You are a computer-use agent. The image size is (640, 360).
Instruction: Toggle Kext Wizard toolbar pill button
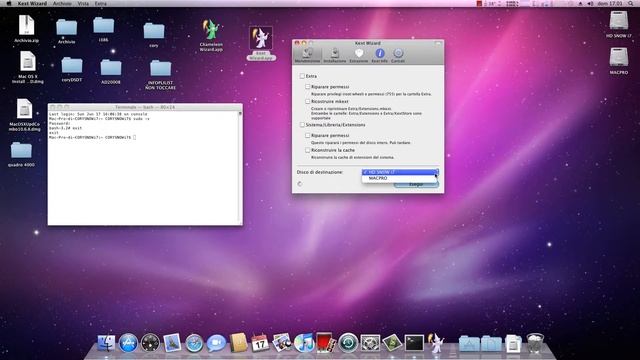438,43
